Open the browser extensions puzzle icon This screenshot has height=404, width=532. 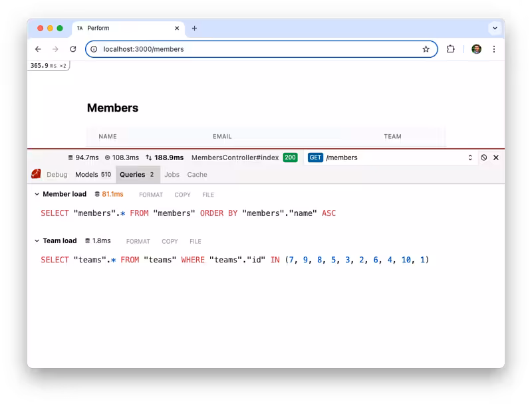pos(450,49)
